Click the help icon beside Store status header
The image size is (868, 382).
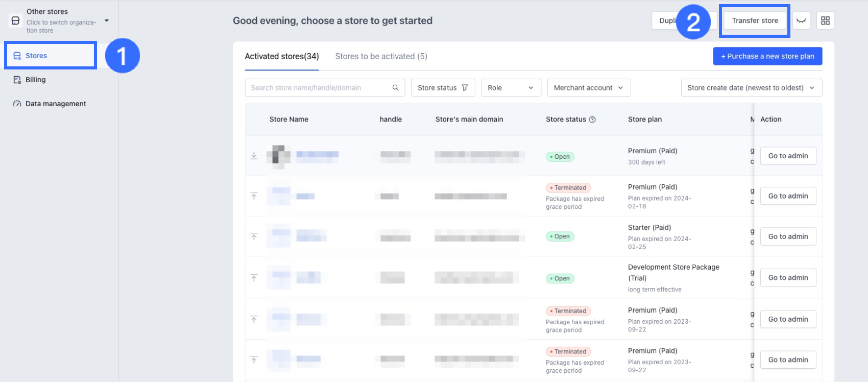pos(592,120)
